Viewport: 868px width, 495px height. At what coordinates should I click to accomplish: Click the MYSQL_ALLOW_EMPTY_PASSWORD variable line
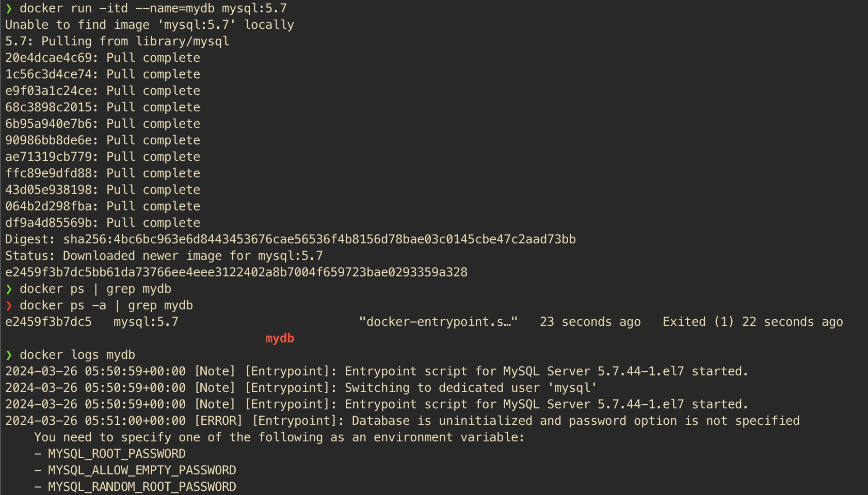pos(142,471)
